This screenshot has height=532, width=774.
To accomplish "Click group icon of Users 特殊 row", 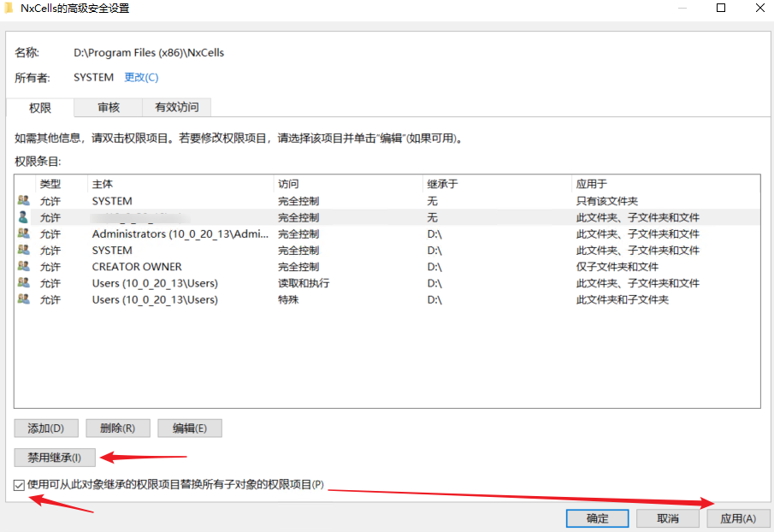I will 23,299.
